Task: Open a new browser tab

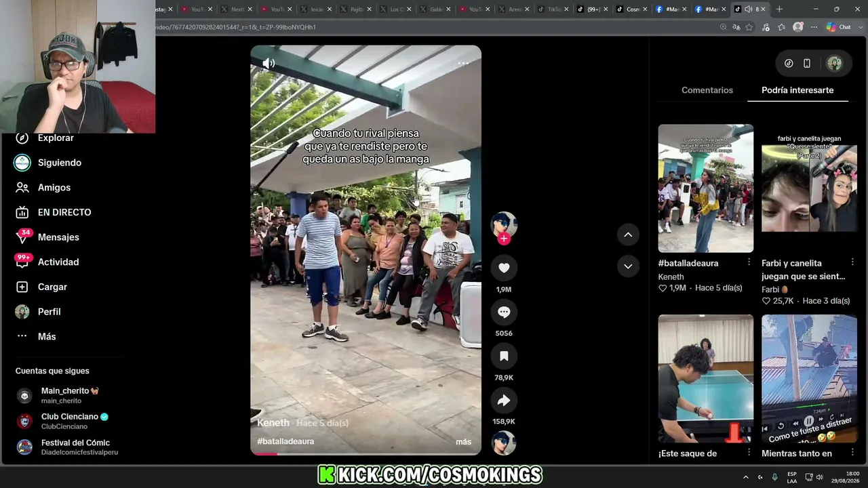Action: [x=779, y=9]
